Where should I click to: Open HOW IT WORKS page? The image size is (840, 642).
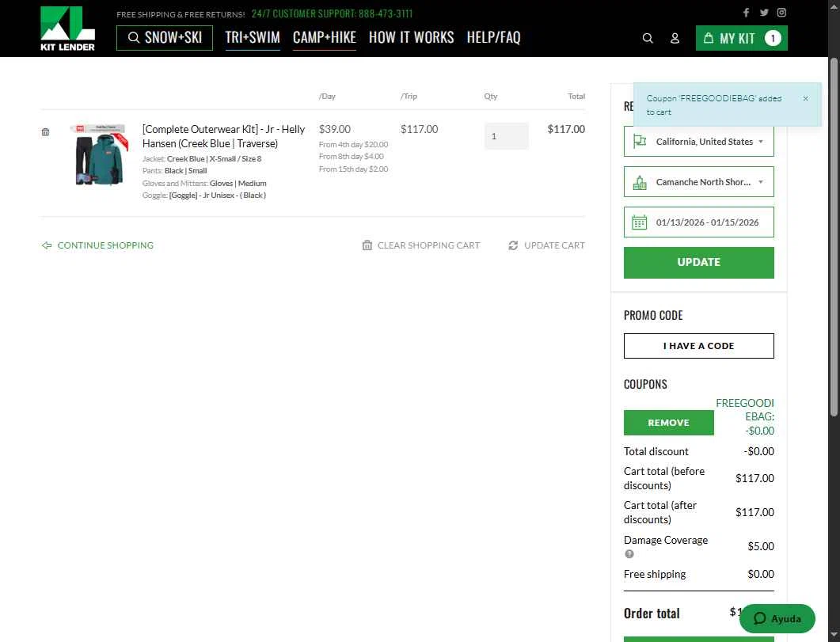click(411, 37)
